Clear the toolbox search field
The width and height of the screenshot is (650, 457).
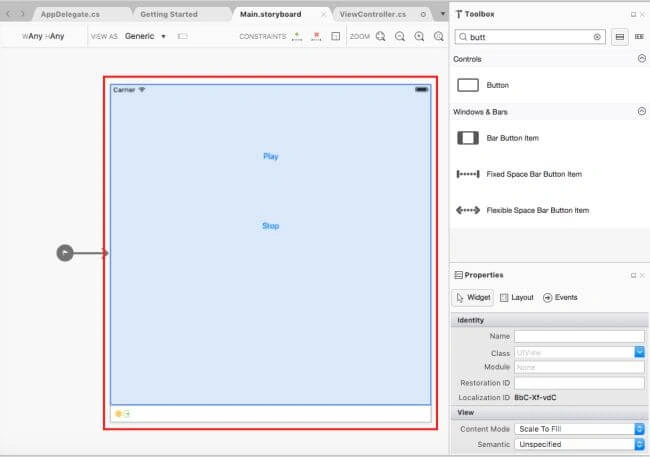(597, 37)
